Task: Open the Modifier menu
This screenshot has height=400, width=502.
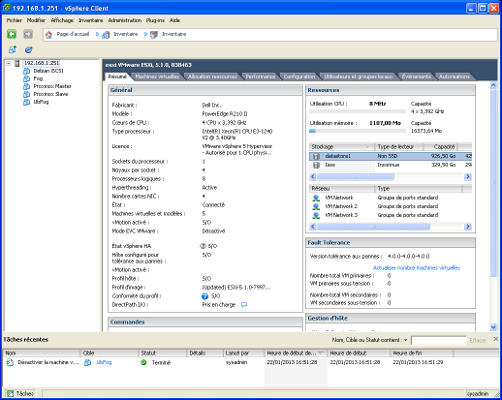Action: [x=36, y=20]
